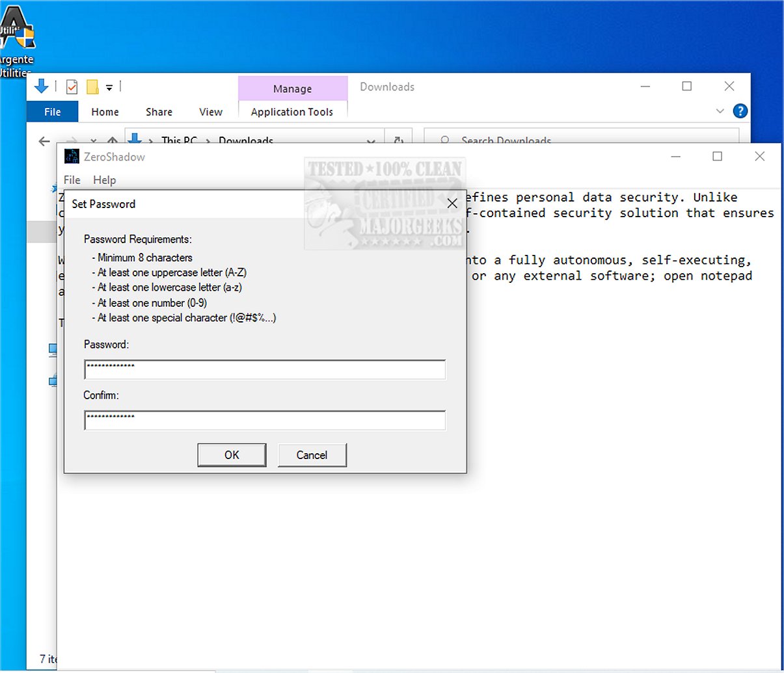Click Cancel in Set Password dialog
The width and height of the screenshot is (784, 673).
(x=312, y=455)
